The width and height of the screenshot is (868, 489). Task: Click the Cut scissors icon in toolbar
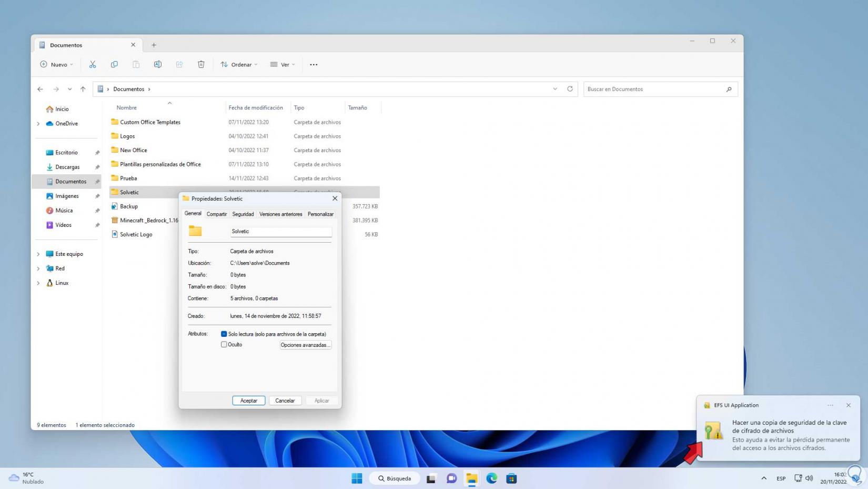(x=93, y=64)
